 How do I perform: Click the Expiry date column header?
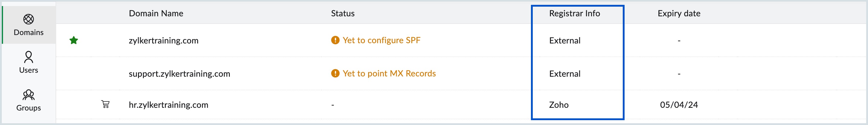pos(679,14)
